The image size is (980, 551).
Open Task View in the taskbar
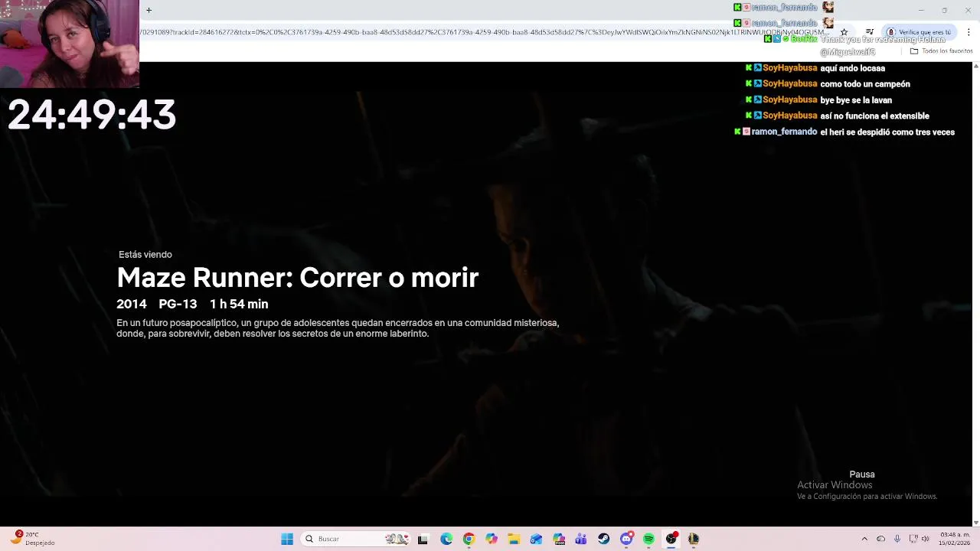tap(423, 539)
